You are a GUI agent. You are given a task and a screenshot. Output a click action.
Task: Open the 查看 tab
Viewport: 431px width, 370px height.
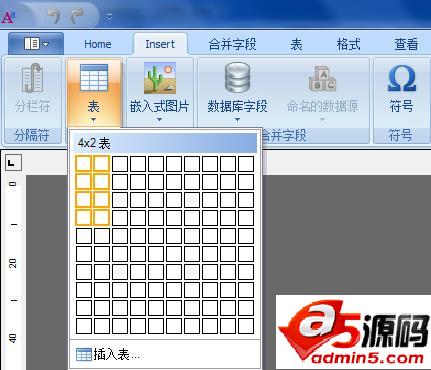pyautogui.click(x=406, y=44)
